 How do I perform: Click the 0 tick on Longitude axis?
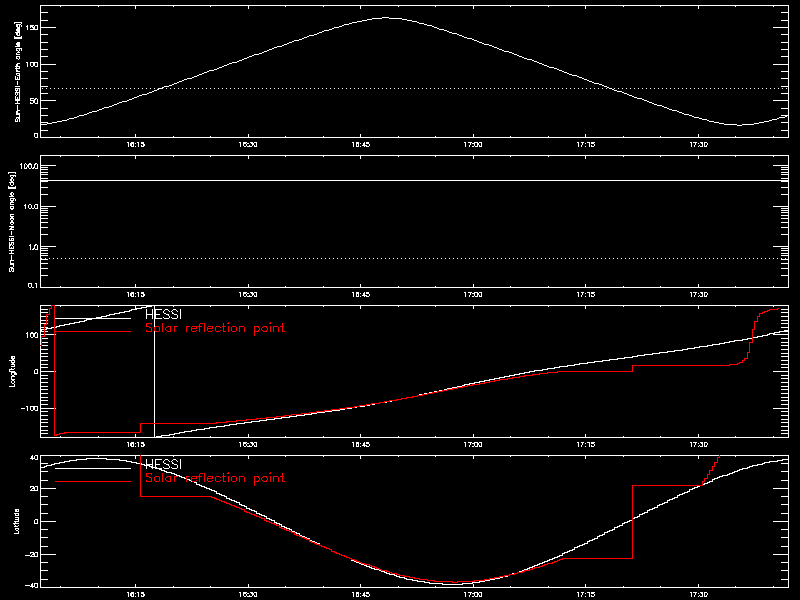[37, 372]
